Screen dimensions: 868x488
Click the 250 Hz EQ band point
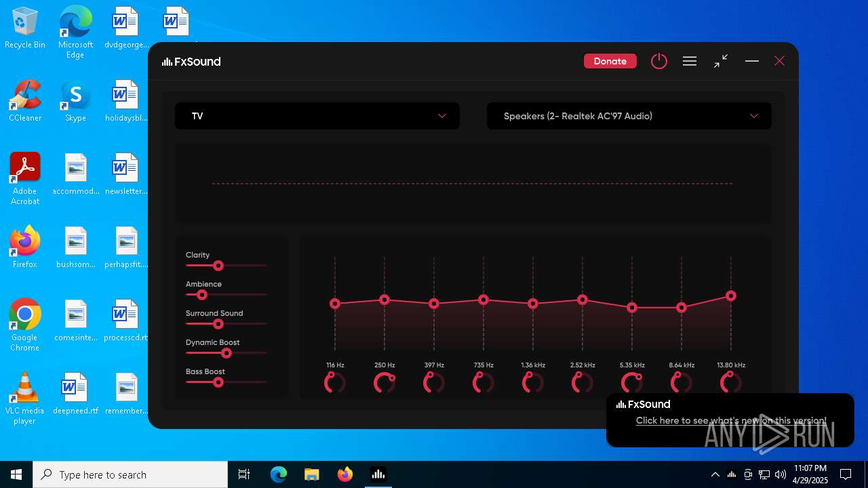(384, 300)
